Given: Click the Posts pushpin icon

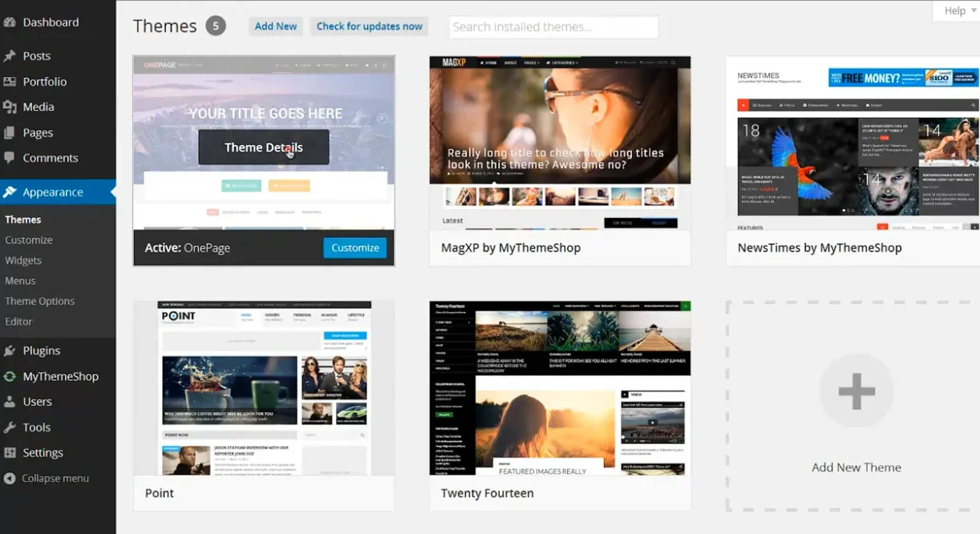Looking at the screenshot, I should point(10,56).
